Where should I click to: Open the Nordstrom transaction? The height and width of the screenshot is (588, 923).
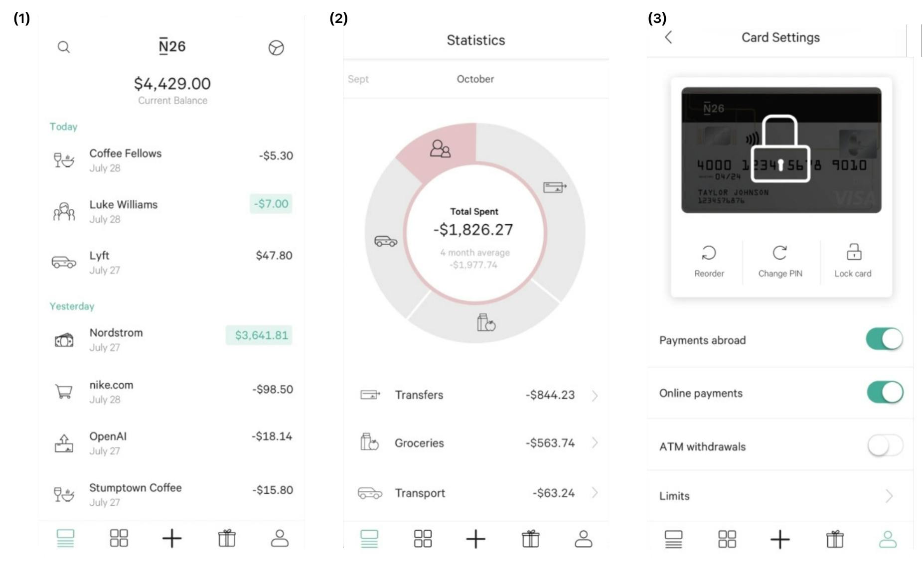(x=172, y=340)
